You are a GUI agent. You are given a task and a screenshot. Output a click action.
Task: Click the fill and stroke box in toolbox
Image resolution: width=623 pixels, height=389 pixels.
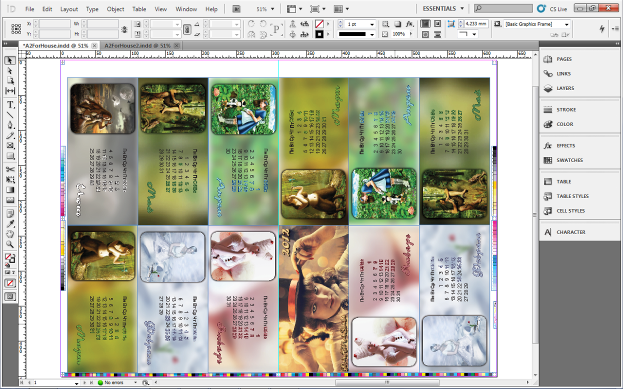coord(10,259)
